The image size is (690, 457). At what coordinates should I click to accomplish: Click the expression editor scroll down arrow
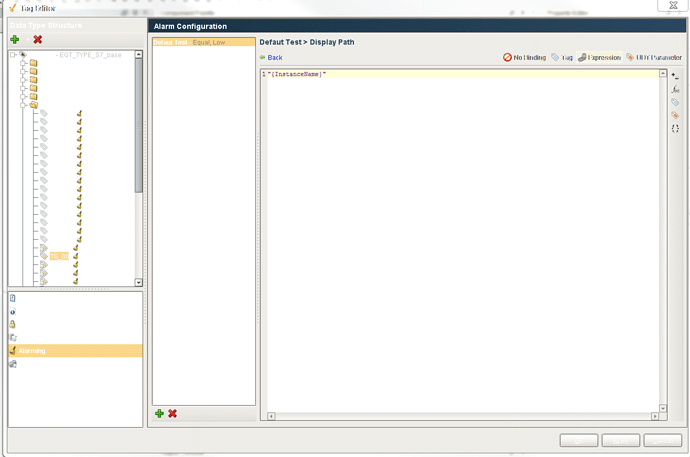(663, 408)
